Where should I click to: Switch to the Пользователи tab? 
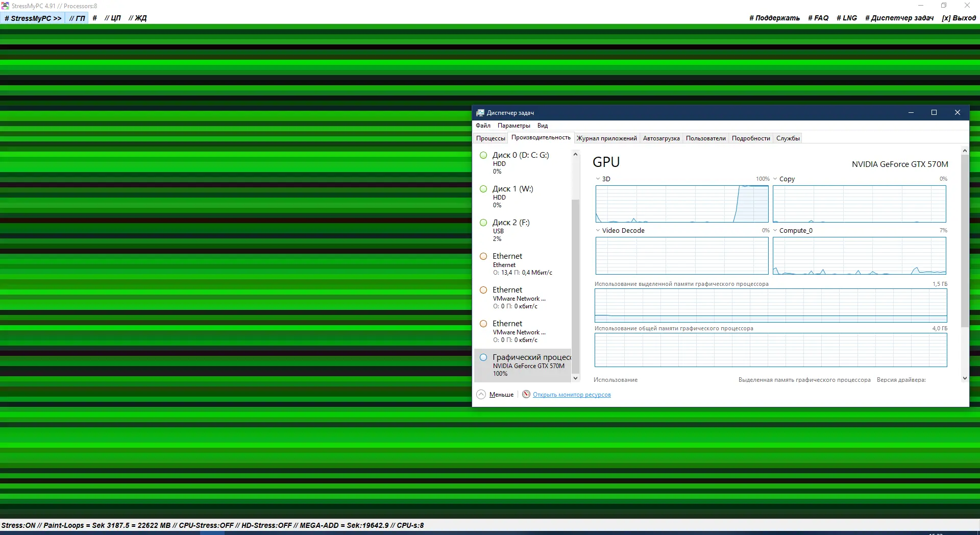coord(706,138)
